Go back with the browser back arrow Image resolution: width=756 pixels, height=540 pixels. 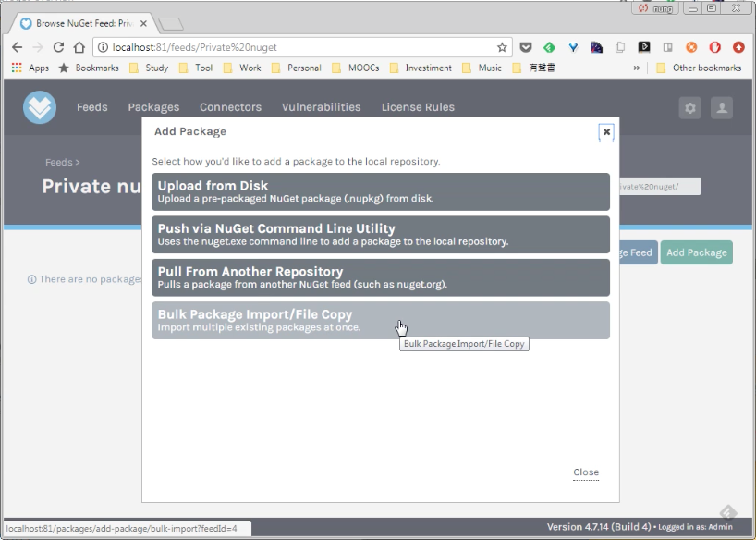point(18,47)
